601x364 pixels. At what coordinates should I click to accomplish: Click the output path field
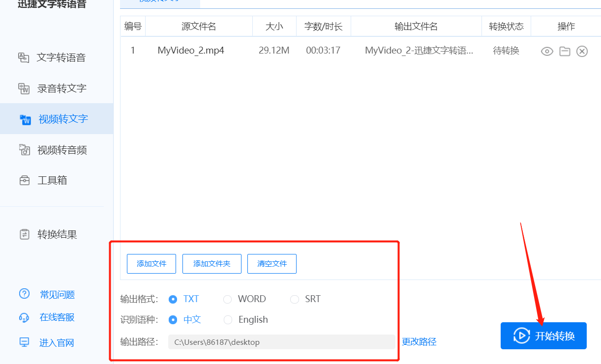[x=281, y=342]
